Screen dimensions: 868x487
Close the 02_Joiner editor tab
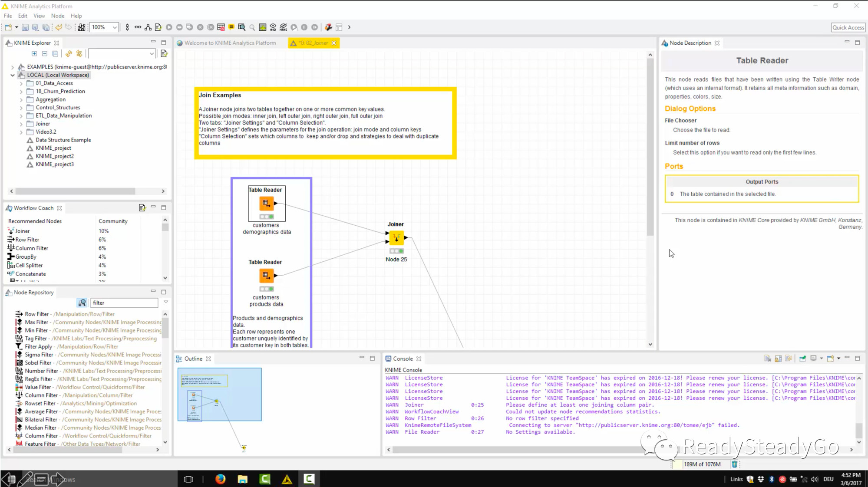click(x=334, y=43)
